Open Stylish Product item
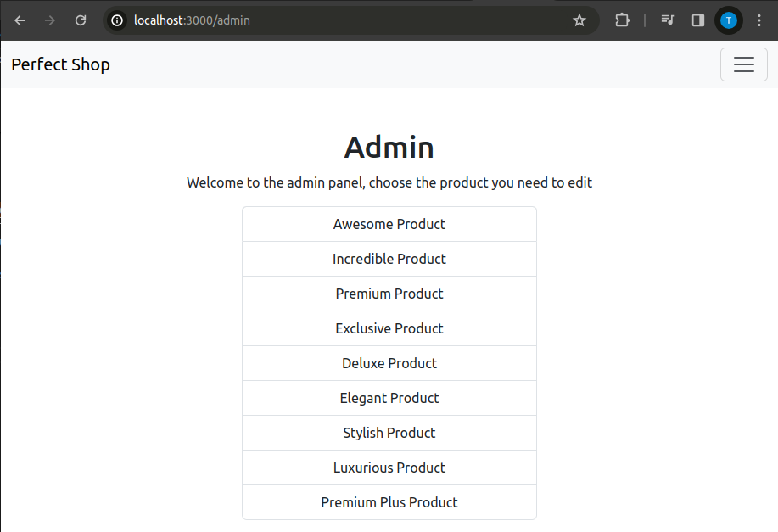778x532 pixels. click(x=389, y=433)
